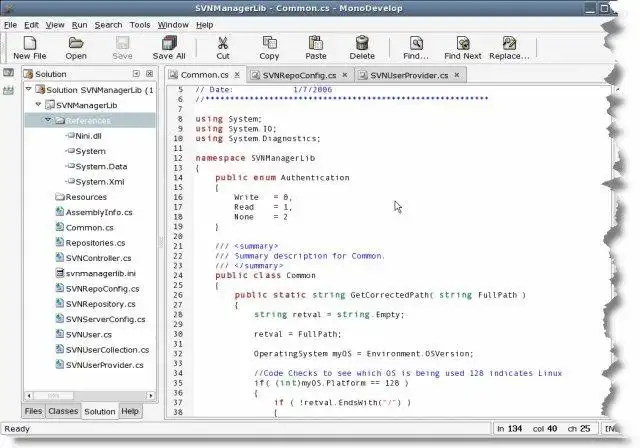
Task: Click the Cut scissors icon
Action: [x=223, y=43]
